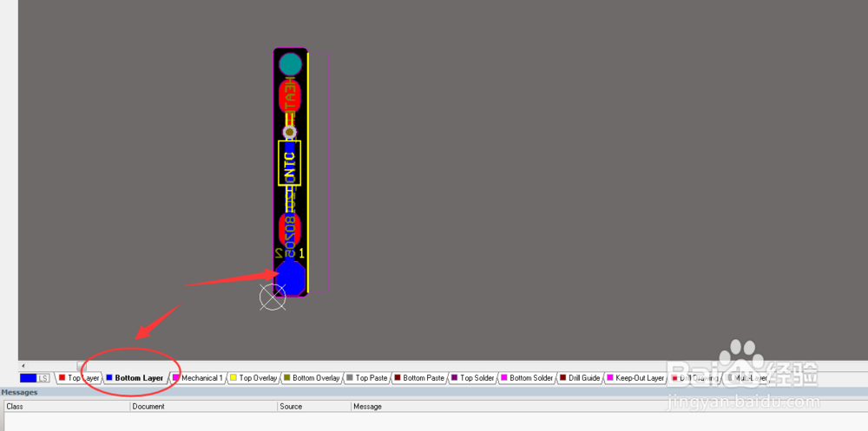Open the Mechanical 1 layer tab
Viewport: 868px width, 431px height.
pyautogui.click(x=198, y=378)
